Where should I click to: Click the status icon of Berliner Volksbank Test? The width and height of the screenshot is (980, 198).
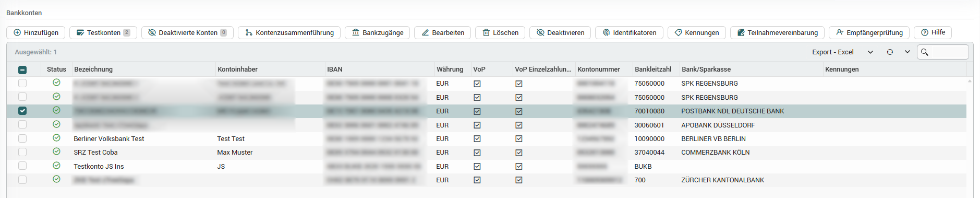[56, 138]
